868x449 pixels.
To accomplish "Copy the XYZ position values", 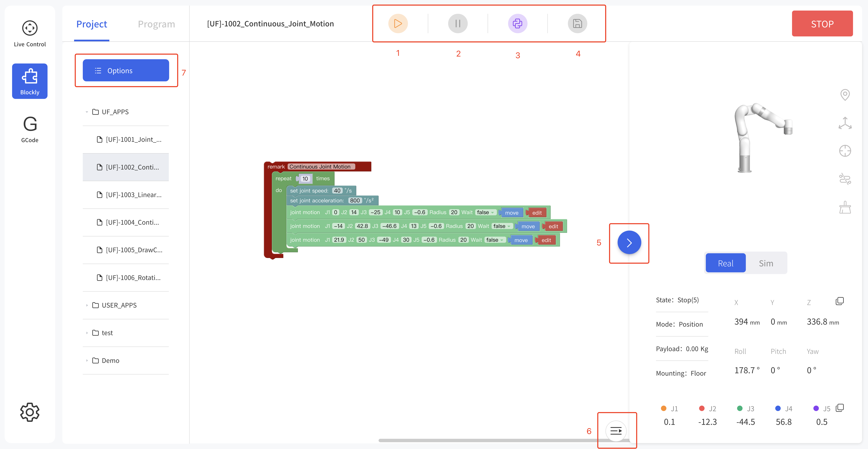I will click(x=840, y=301).
